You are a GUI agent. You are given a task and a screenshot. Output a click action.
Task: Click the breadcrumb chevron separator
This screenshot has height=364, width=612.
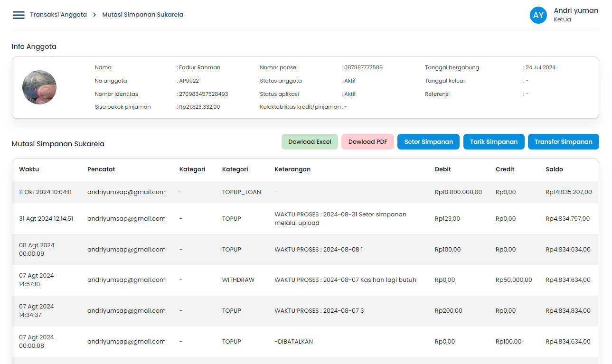tap(94, 15)
